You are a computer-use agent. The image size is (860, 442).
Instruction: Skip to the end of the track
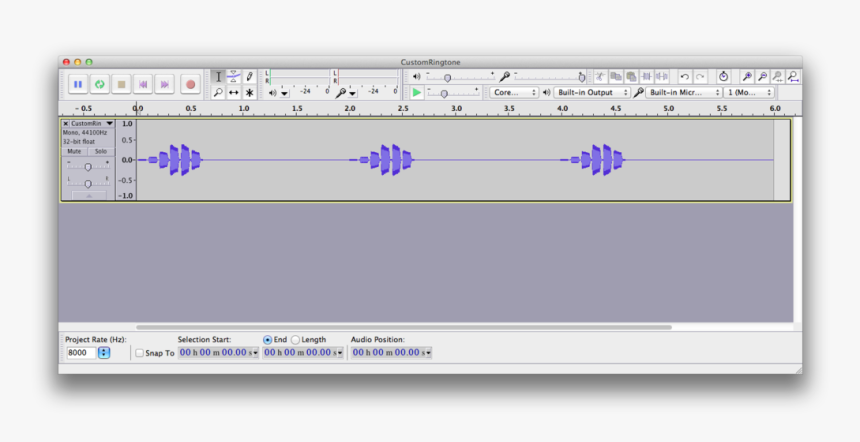164,84
